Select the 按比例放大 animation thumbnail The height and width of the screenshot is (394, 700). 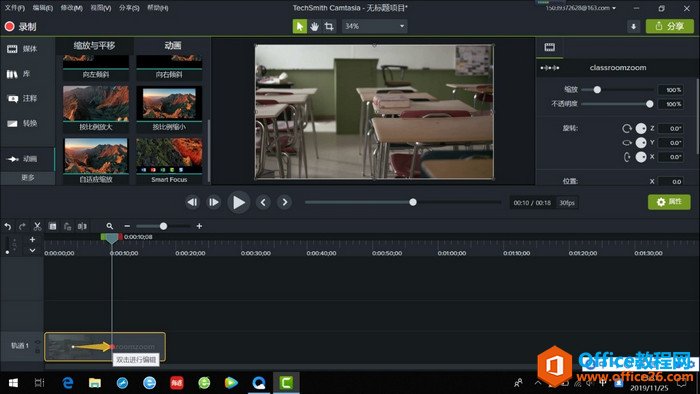96,109
